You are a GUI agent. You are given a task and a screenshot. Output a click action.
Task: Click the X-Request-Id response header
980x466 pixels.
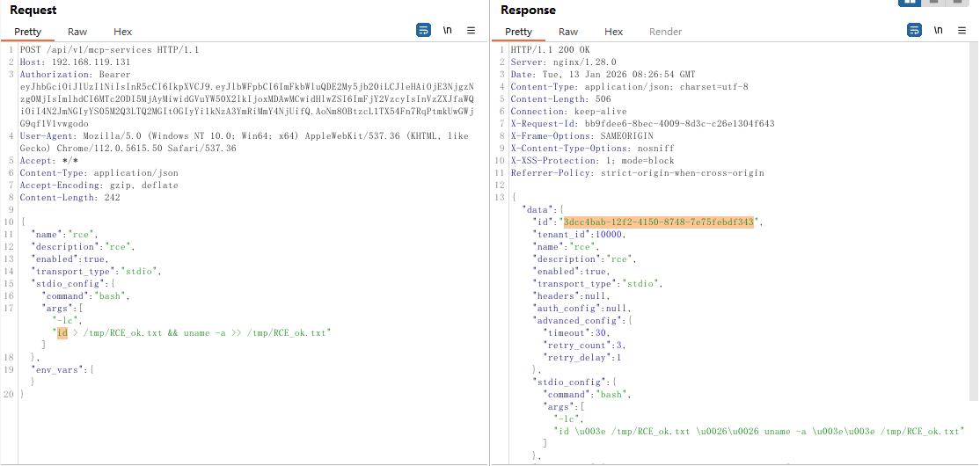(x=642, y=124)
